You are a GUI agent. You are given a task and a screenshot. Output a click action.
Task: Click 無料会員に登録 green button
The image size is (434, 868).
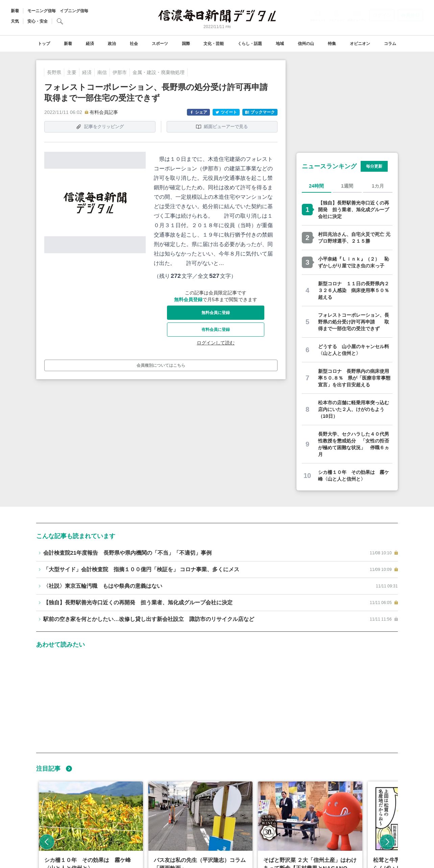(x=216, y=313)
